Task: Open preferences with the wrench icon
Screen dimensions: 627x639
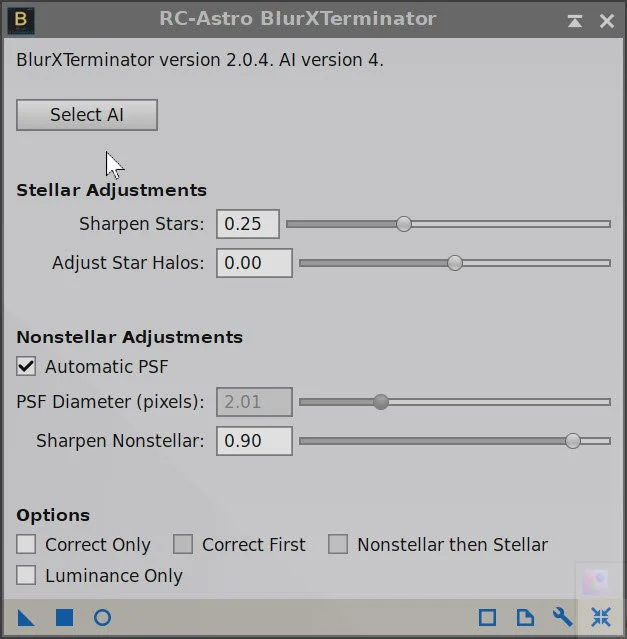Action: click(563, 617)
